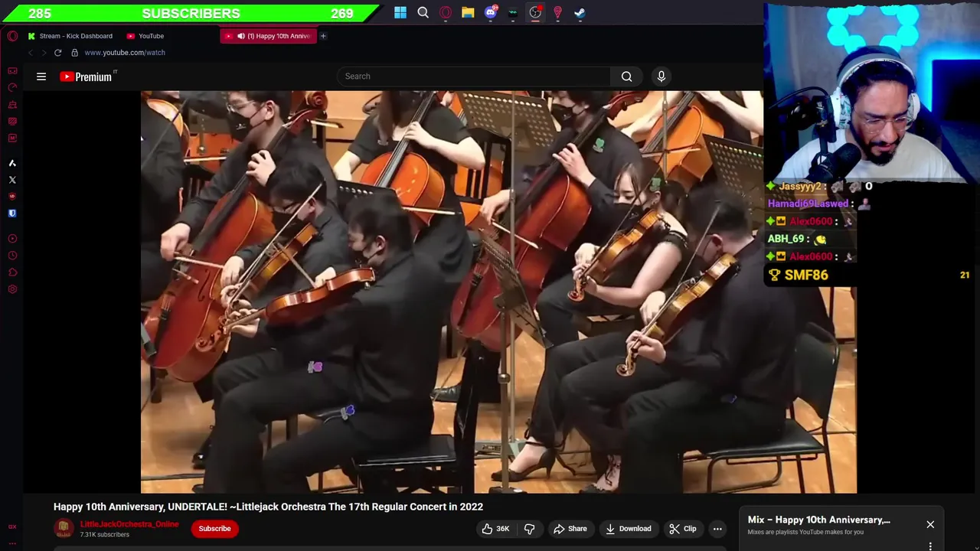Open LittleJackOrchestra_Online channel link

pyautogui.click(x=129, y=524)
